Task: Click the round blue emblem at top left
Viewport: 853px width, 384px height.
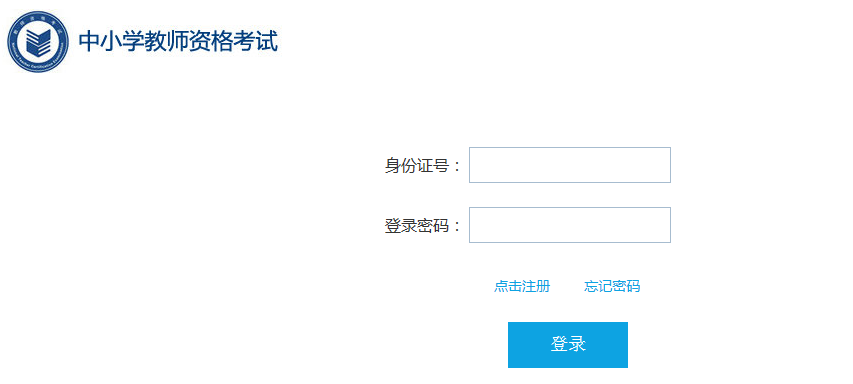Action: coord(38,42)
